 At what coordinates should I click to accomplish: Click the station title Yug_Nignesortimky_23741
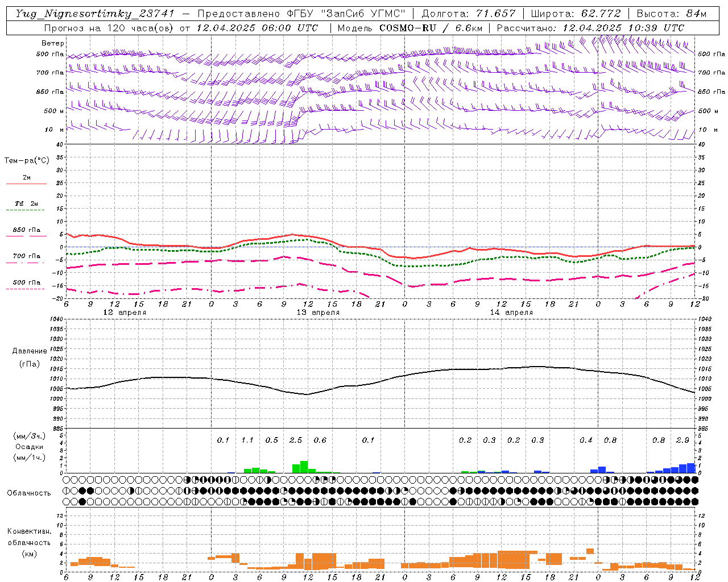[x=95, y=14]
